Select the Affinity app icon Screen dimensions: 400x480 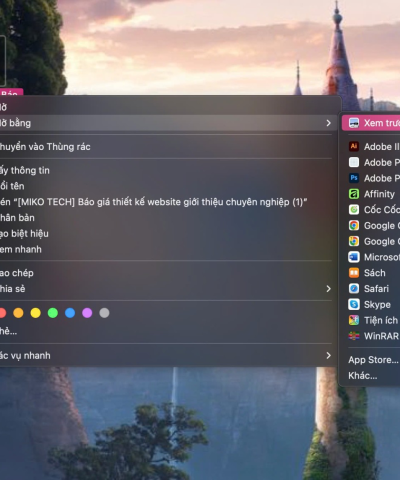[354, 194]
